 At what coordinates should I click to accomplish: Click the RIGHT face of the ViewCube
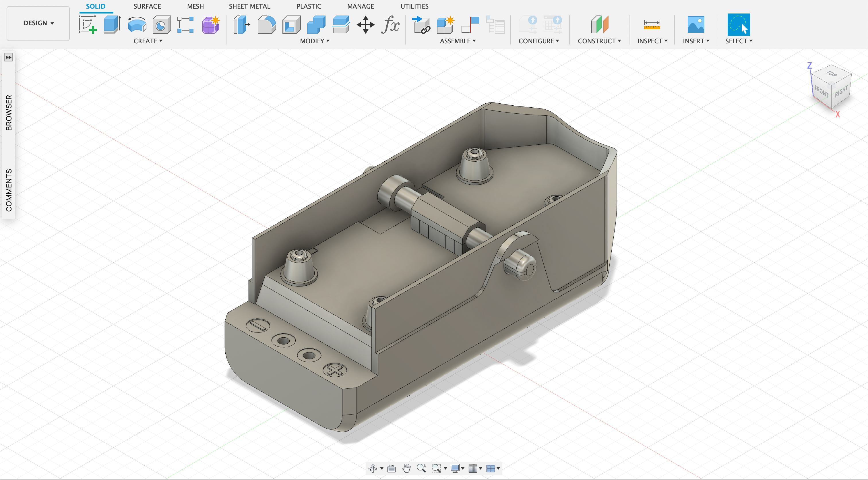pyautogui.click(x=841, y=91)
